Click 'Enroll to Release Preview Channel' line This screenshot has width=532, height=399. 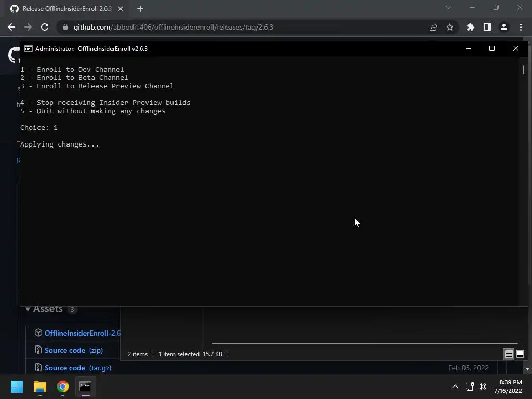[x=97, y=86]
